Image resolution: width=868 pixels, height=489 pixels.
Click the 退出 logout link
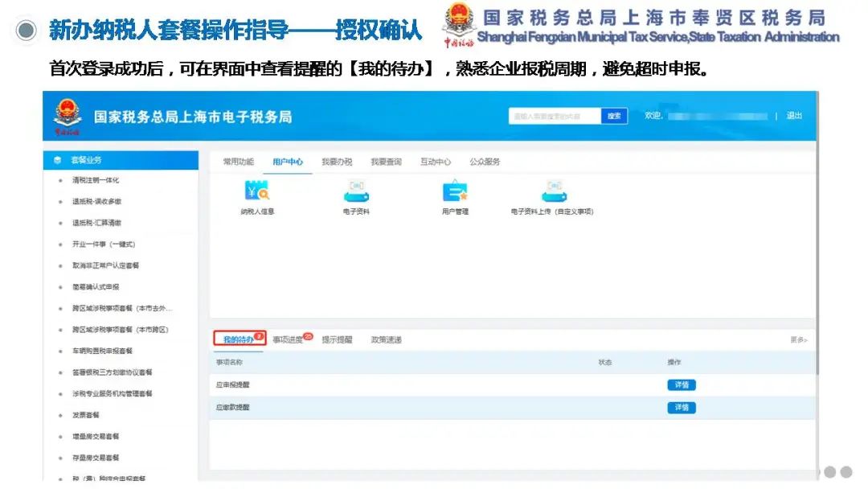pos(794,115)
